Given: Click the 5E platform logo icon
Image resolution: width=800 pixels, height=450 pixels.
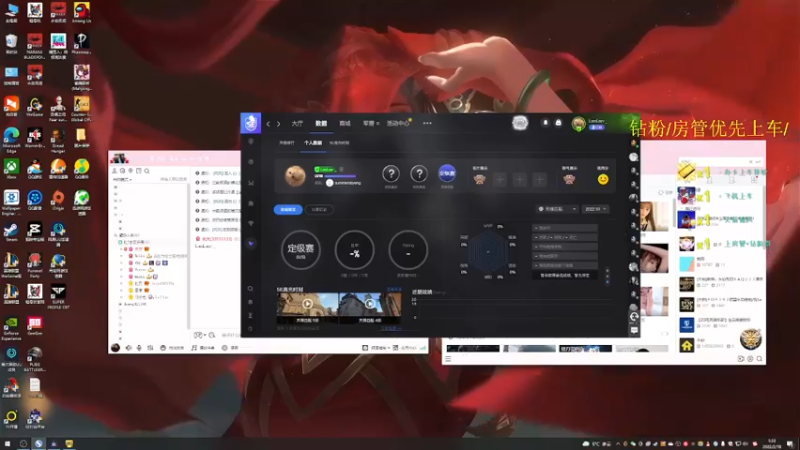Looking at the screenshot, I should (x=251, y=123).
